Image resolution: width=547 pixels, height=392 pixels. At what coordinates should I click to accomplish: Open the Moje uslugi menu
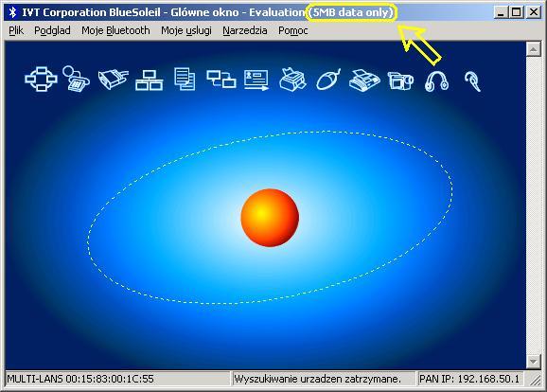186,30
